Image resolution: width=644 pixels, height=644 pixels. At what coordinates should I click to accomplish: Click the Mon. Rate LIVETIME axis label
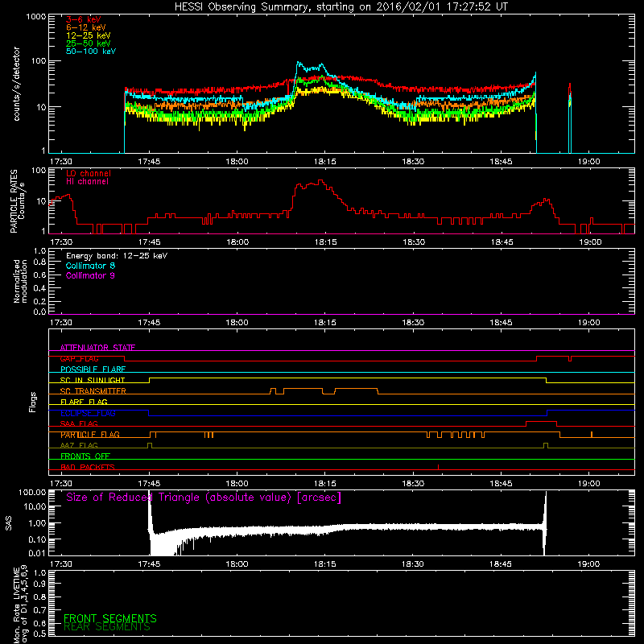coord(21,605)
